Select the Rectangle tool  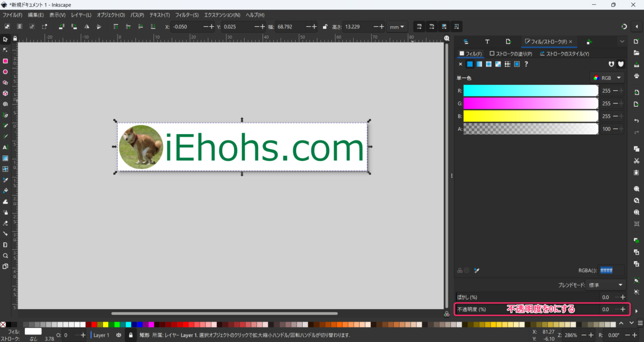click(x=5, y=61)
